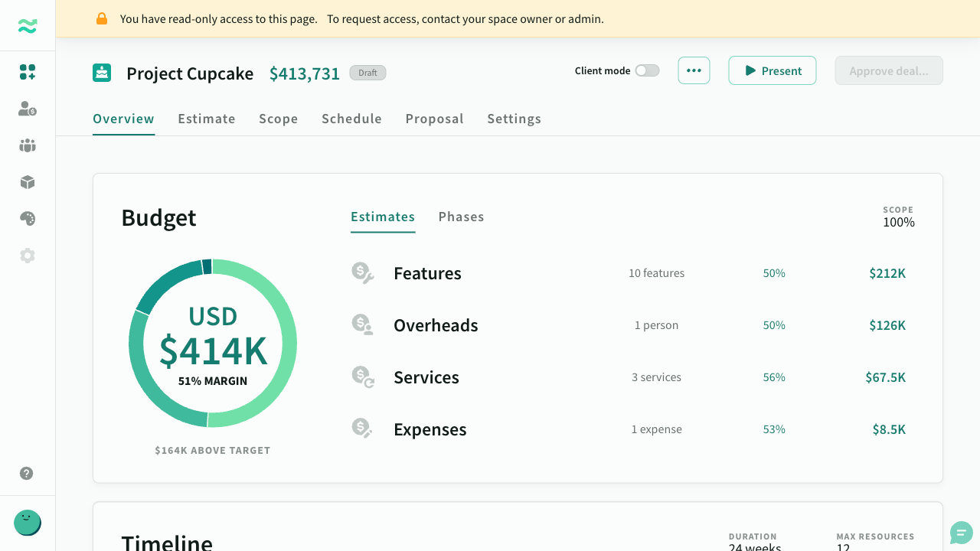Switch to the Settings tab
Screen dimensions: 980x551
[x=514, y=119]
